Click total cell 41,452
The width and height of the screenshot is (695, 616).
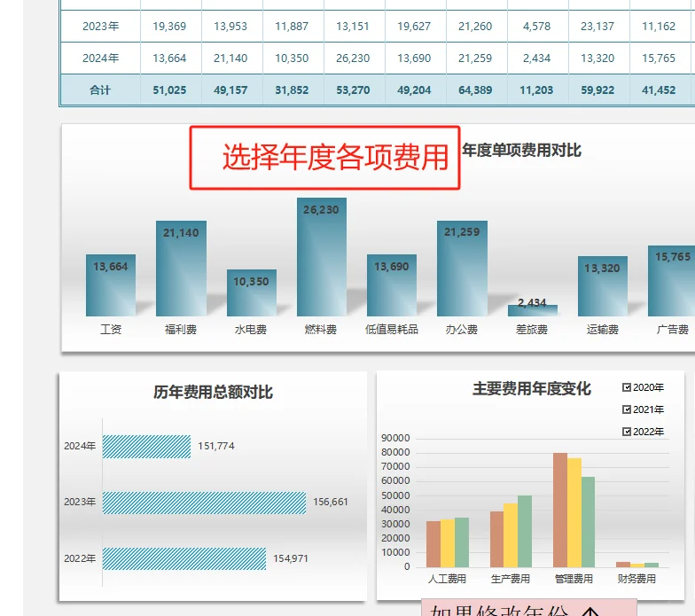(x=659, y=90)
